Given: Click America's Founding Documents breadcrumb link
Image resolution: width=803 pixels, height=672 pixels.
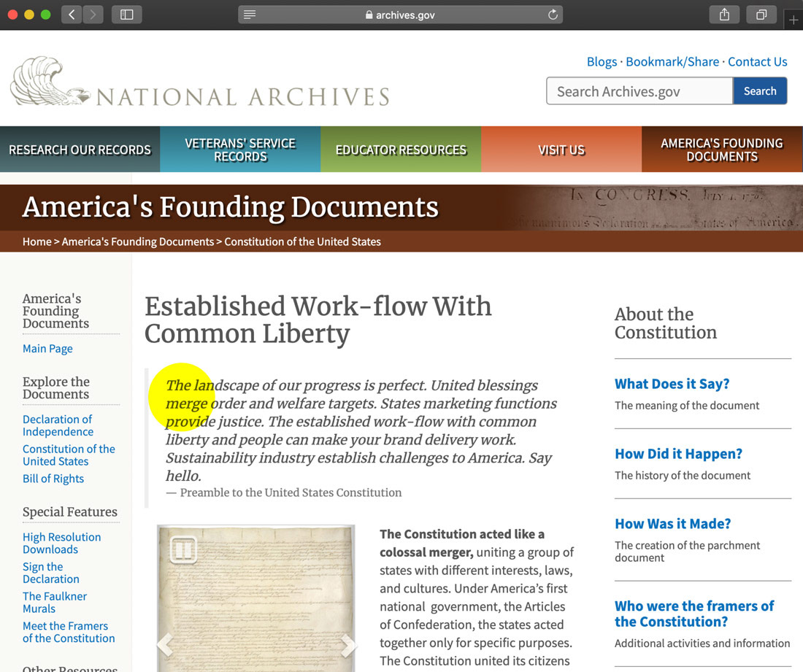Looking at the screenshot, I should (138, 242).
